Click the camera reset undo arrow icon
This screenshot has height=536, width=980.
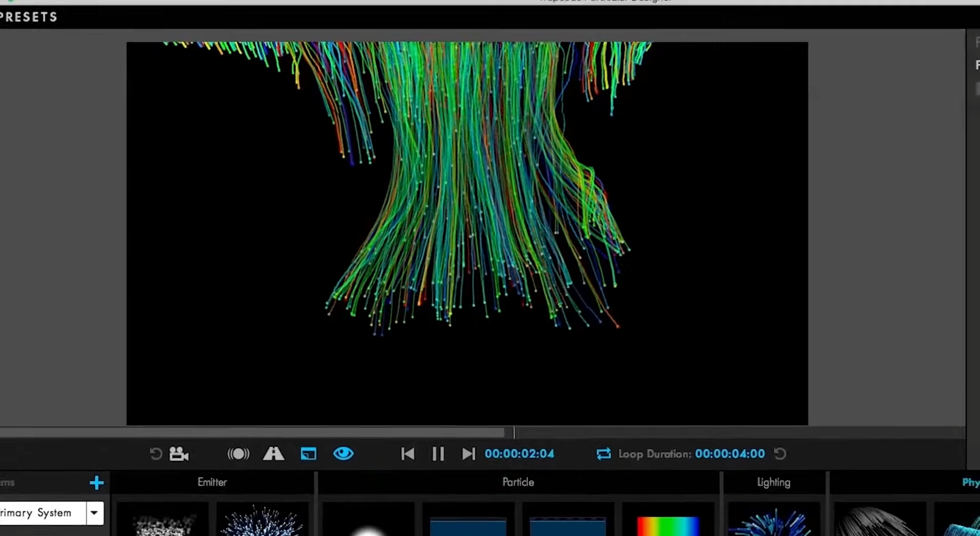click(156, 454)
